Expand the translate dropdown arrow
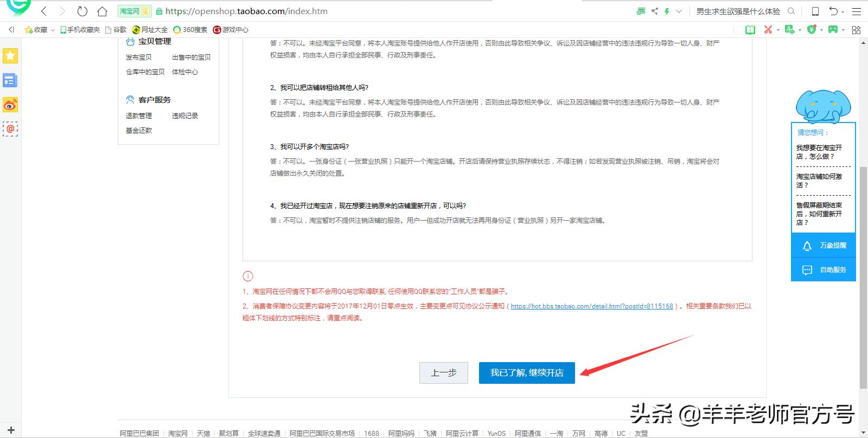This screenshot has height=438, width=868. tap(800, 30)
